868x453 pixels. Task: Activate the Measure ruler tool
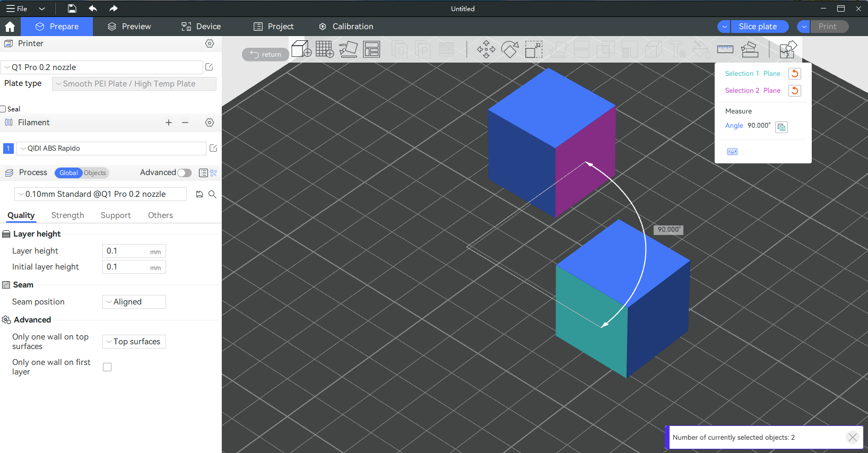(725, 49)
